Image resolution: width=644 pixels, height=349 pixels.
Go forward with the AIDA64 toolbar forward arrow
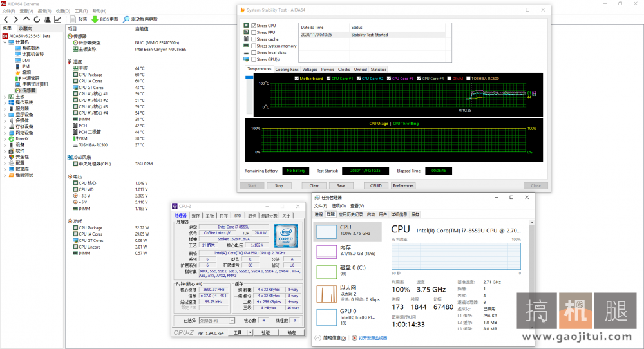pyautogui.click(x=16, y=19)
